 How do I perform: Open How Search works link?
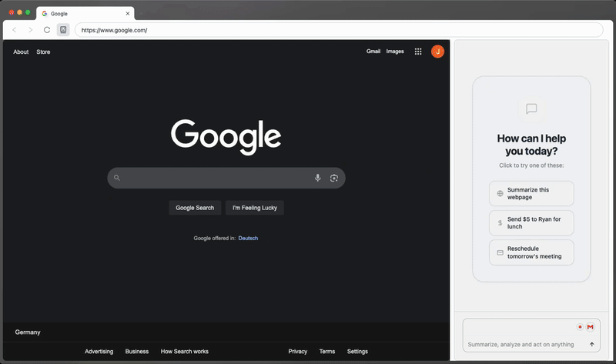tap(184, 352)
